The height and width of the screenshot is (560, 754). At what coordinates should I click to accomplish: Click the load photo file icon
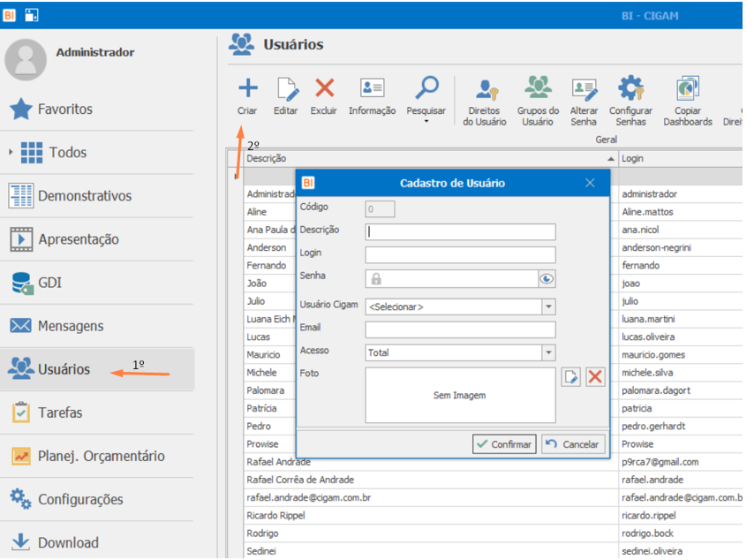570,376
